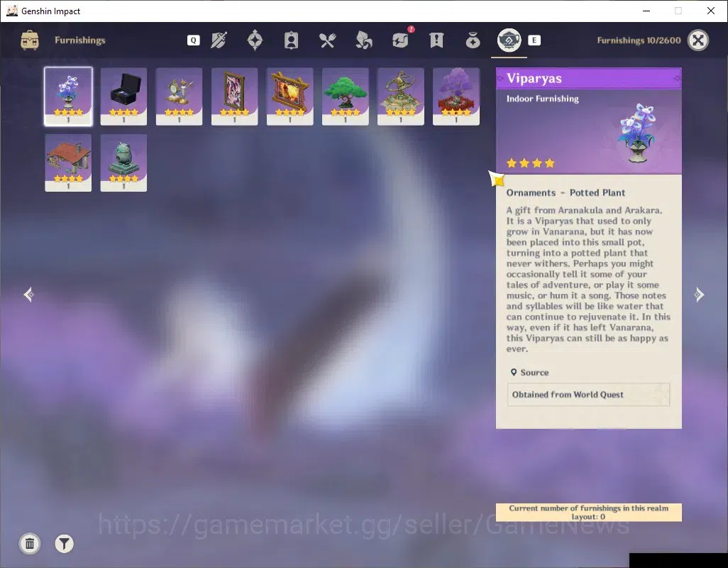This screenshot has width=728, height=568.
Task: Open the Weapons inventory tab
Action: pos(219,40)
